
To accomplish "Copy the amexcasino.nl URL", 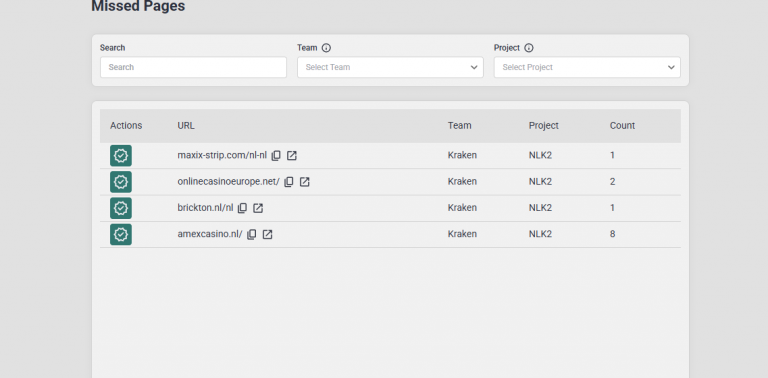I will tap(252, 234).
